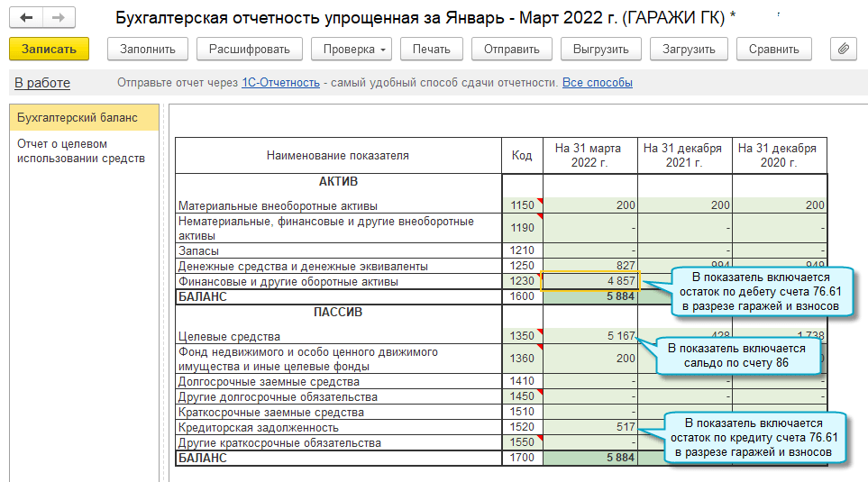Click the Выгрузить button
868x482 pixels.
tap(600, 50)
